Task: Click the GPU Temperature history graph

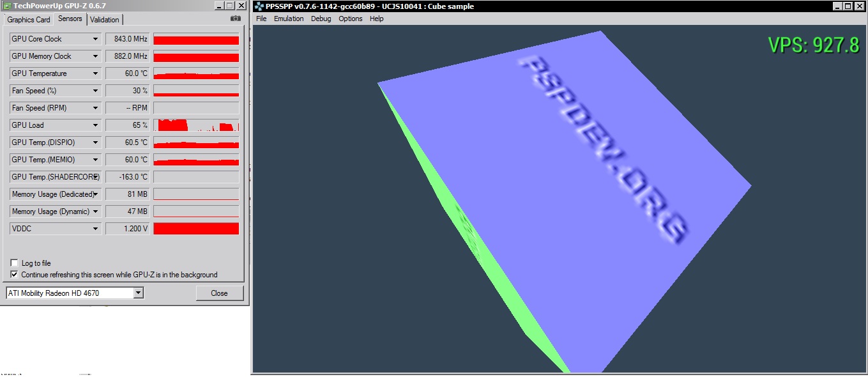Action: pos(196,73)
